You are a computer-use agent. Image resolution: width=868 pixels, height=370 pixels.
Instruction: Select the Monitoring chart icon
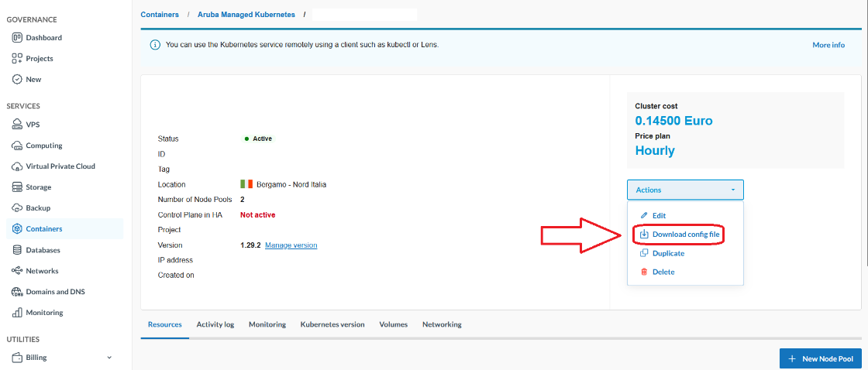click(x=17, y=313)
